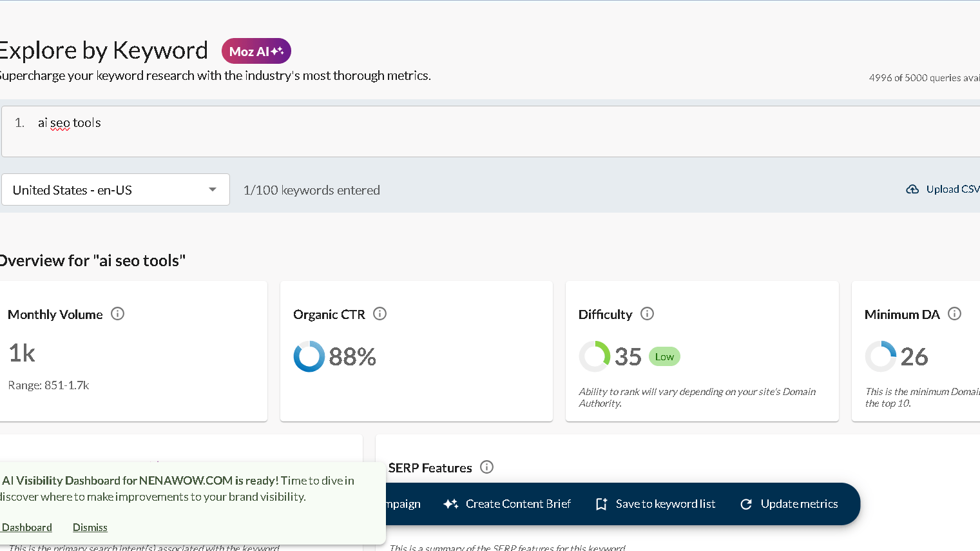This screenshot has height=551, width=980.
Task: Click the Moz AI badge
Action: 256,51
